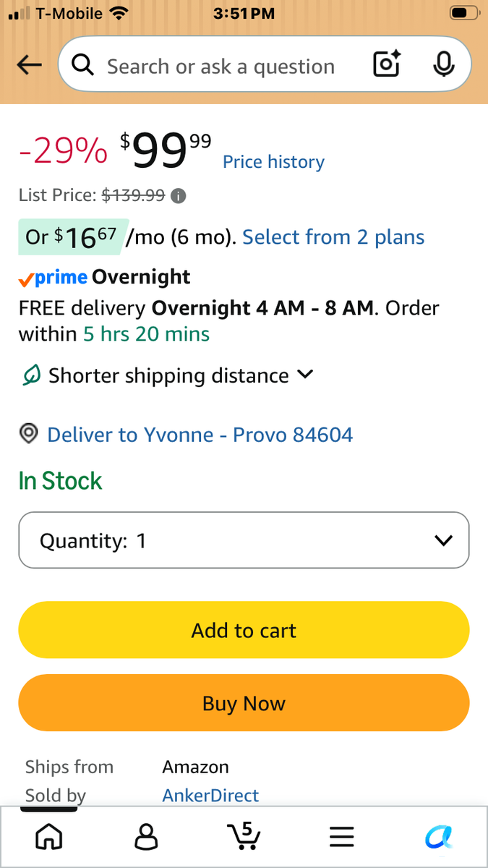Viewport: 488px width, 868px height.
Task: Open the hamburger menu icon
Action: tap(342, 837)
